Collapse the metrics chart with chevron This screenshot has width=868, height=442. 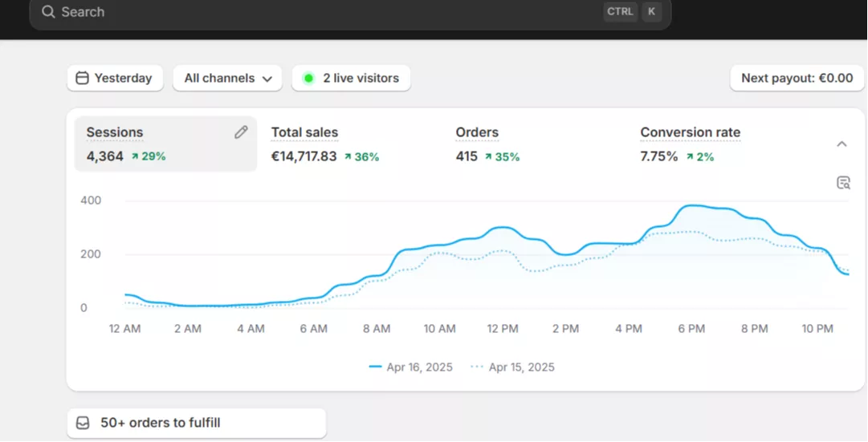click(x=842, y=144)
